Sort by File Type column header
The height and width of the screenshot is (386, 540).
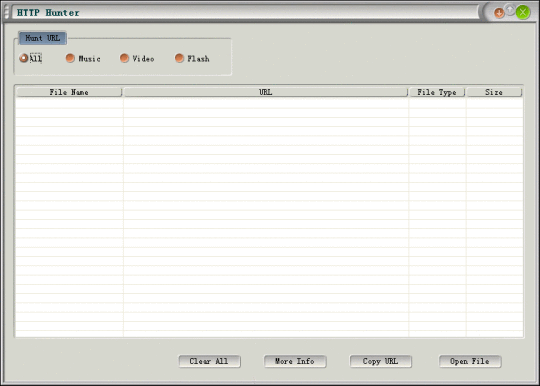pyautogui.click(x=437, y=92)
